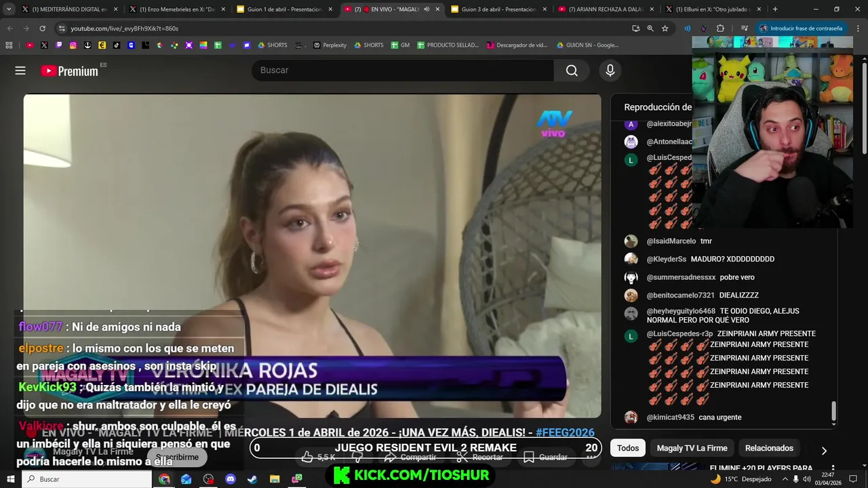This screenshot has height=488, width=868.
Task: Open the weather widget 15°C Despejado
Action: [x=741, y=479]
